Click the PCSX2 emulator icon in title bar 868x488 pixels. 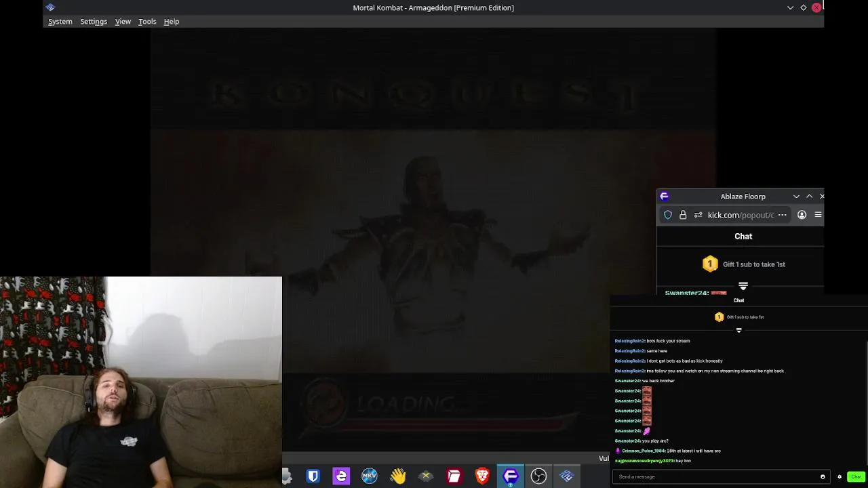[x=50, y=7]
